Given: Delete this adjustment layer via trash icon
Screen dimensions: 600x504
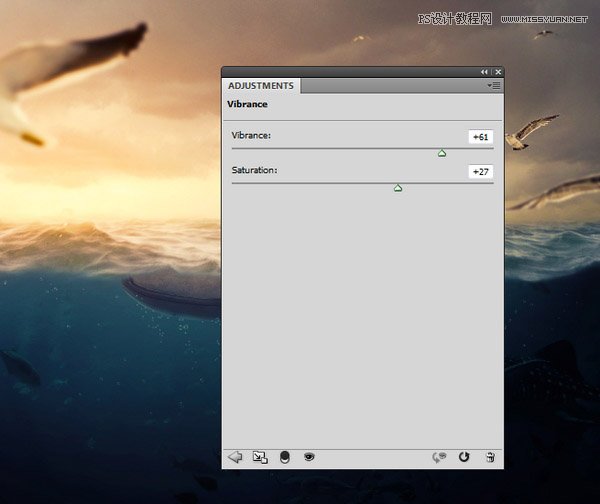Looking at the screenshot, I should [x=490, y=457].
